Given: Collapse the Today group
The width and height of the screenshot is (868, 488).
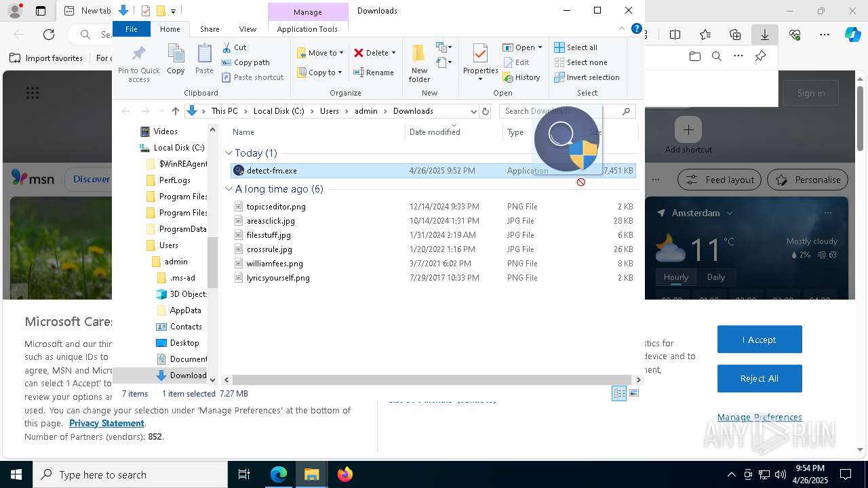Looking at the screenshot, I should point(229,153).
